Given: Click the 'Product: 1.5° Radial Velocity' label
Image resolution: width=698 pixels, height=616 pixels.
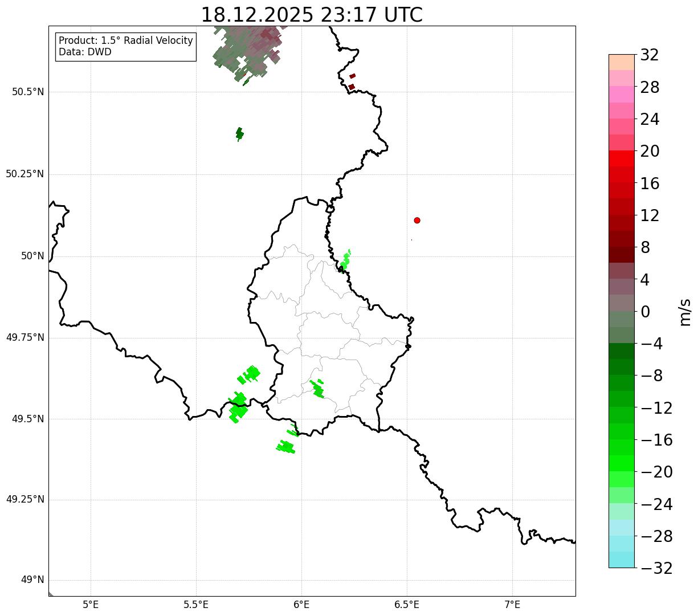Looking at the screenshot, I should point(126,41).
